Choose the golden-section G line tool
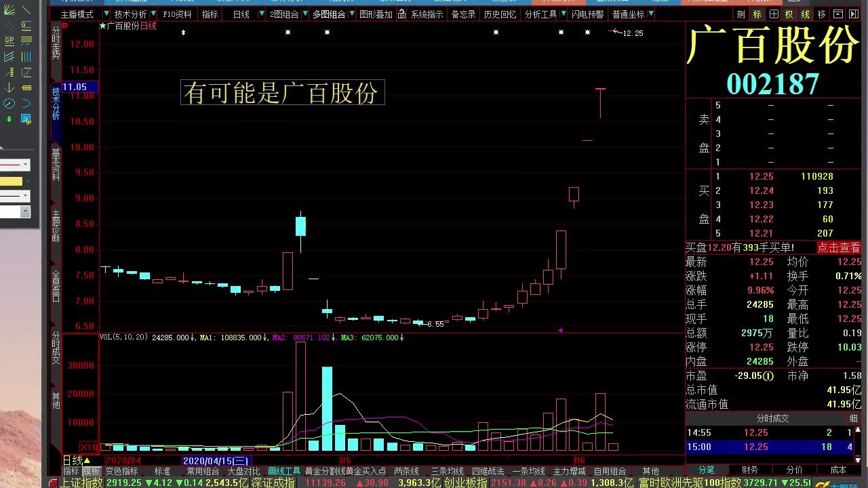The height and width of the screenshot is (488, 868). [x=26, y=25]
